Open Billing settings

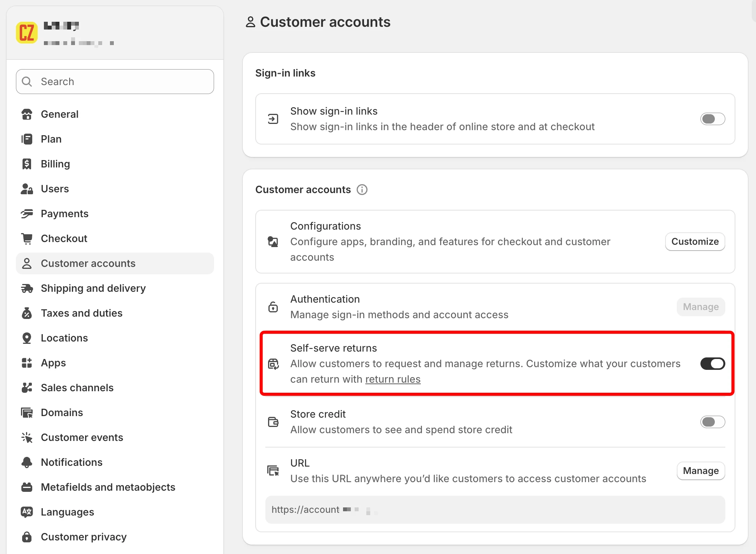pos(115,164)
